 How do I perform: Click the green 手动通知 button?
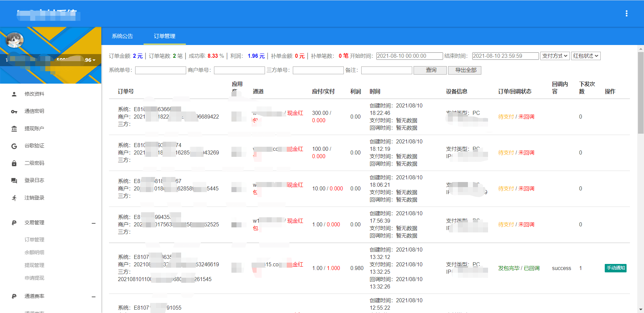click(x=615, y=268)
